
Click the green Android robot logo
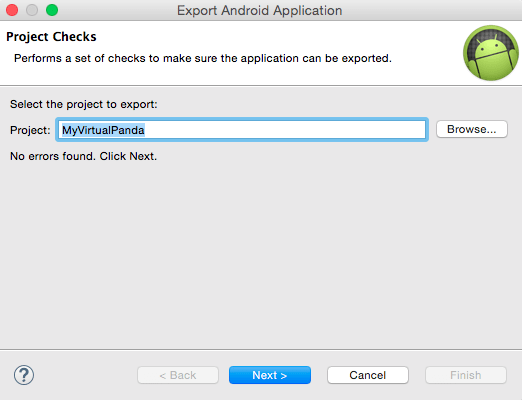(x=491, y=53)
